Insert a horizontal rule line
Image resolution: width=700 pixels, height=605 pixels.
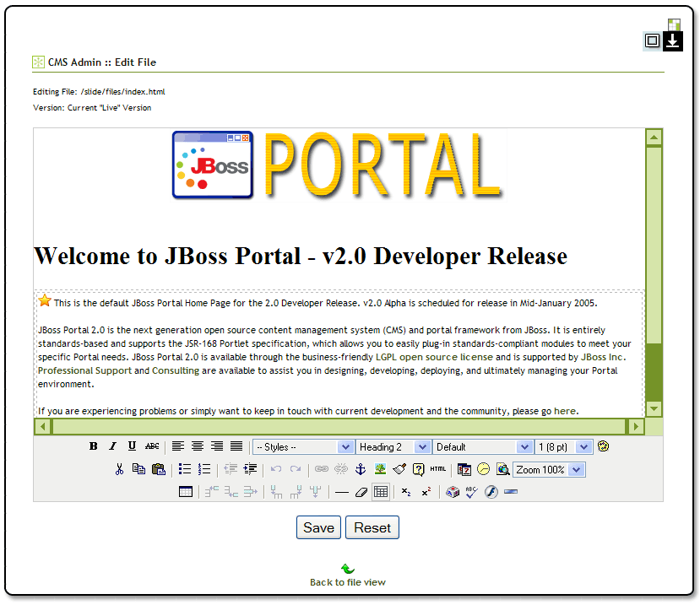[x=341, y=492]
